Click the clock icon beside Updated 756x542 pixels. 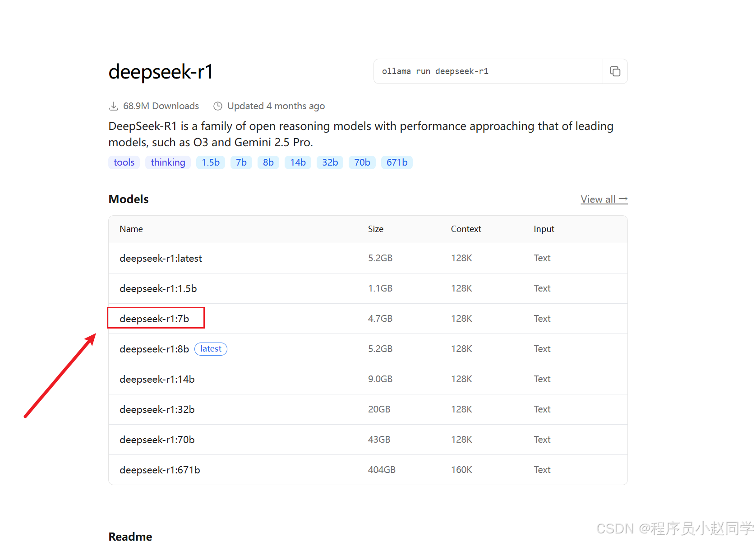(218, 106)
